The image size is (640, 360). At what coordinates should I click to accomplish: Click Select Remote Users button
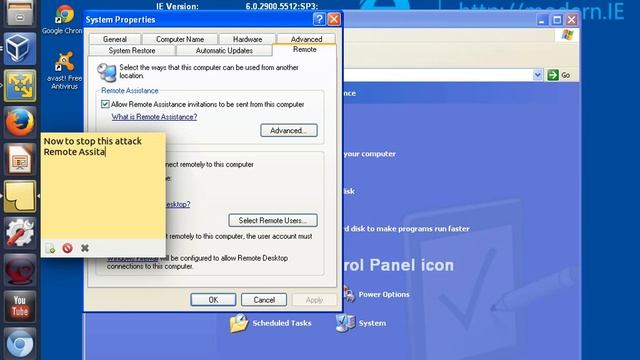tap(273, 220)
